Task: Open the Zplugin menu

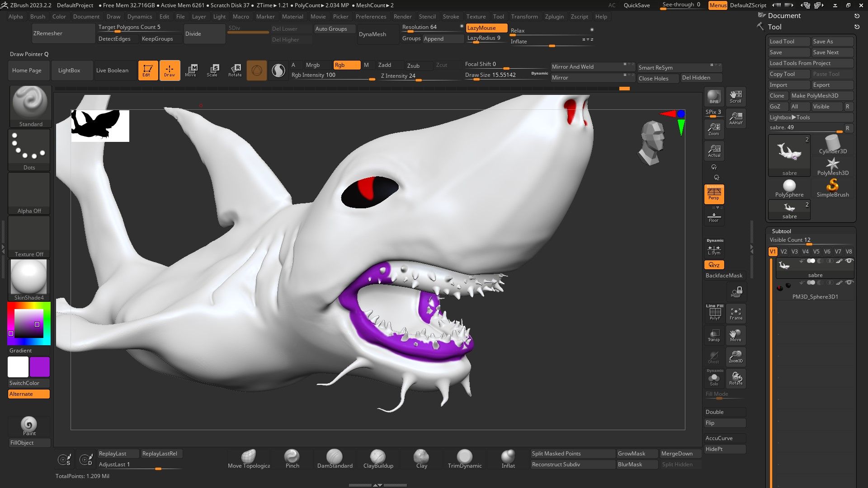Action: (554, 17)
